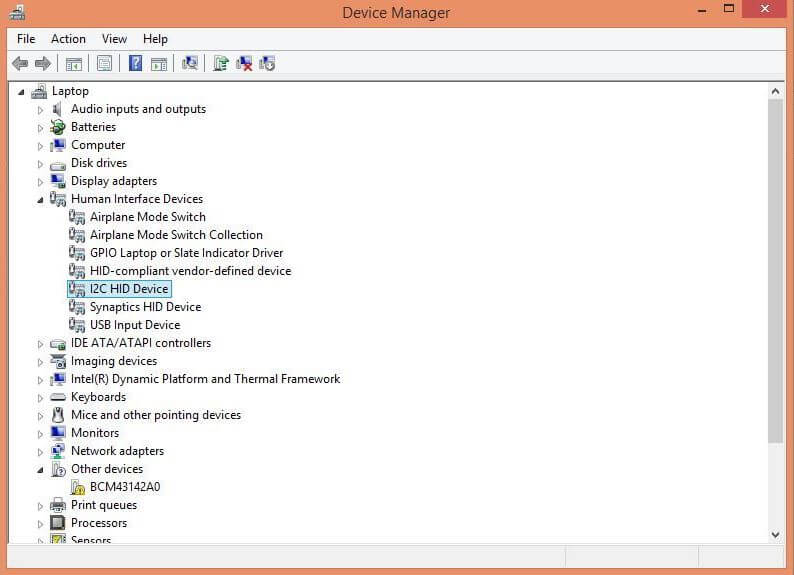Click the Print queues printer icon
Viewport: 794px width, 575px height.
point(58,505)
